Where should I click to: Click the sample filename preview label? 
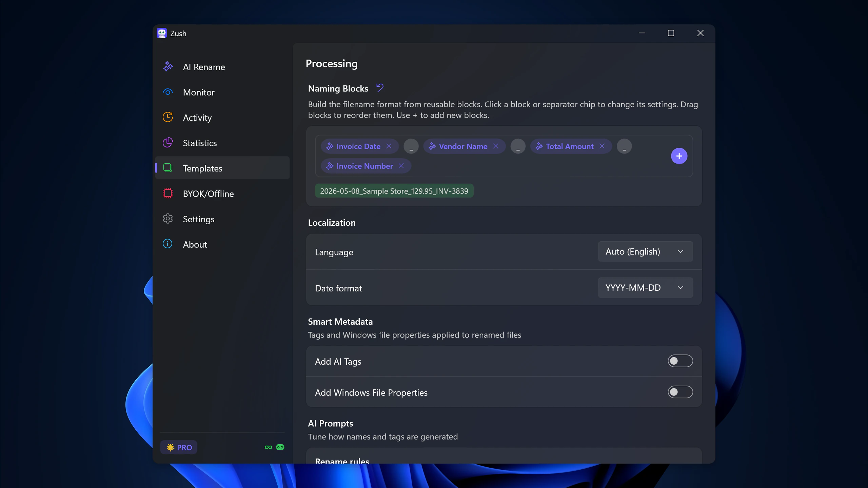394,191
